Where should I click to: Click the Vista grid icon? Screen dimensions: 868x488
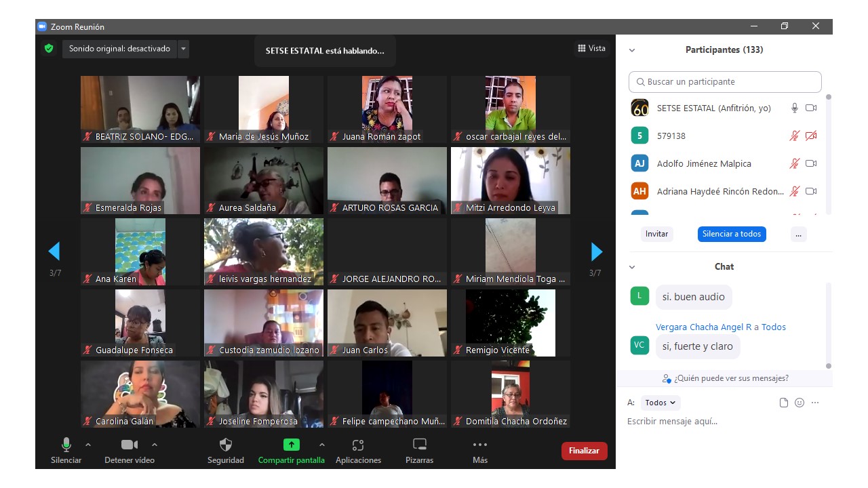point(582,48)
